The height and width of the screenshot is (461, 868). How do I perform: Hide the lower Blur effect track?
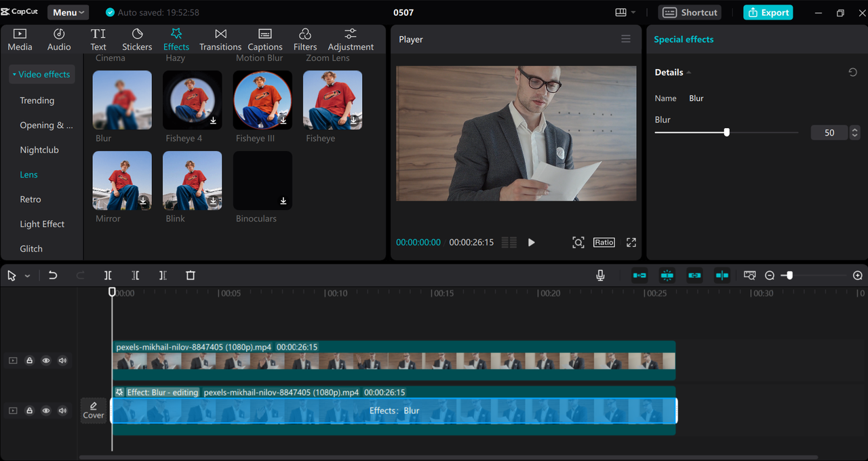[46, 411]
